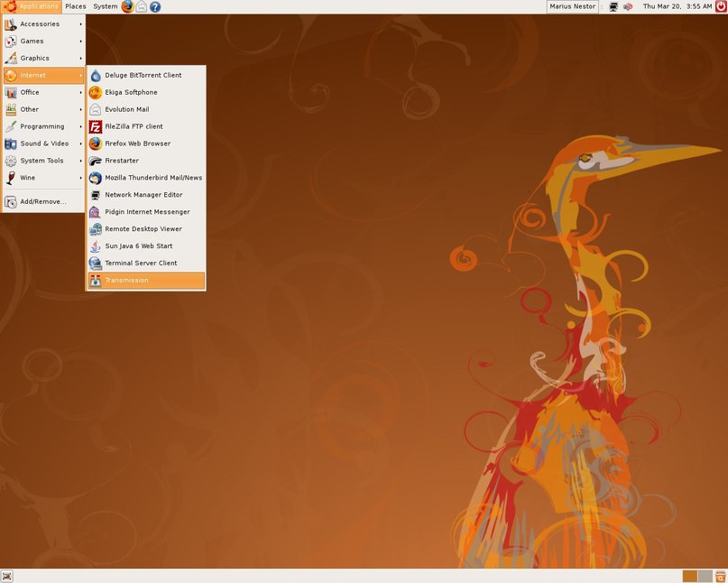The image size is (728, 583).
Task: Open the Places menu
Action: pos(76,6)
